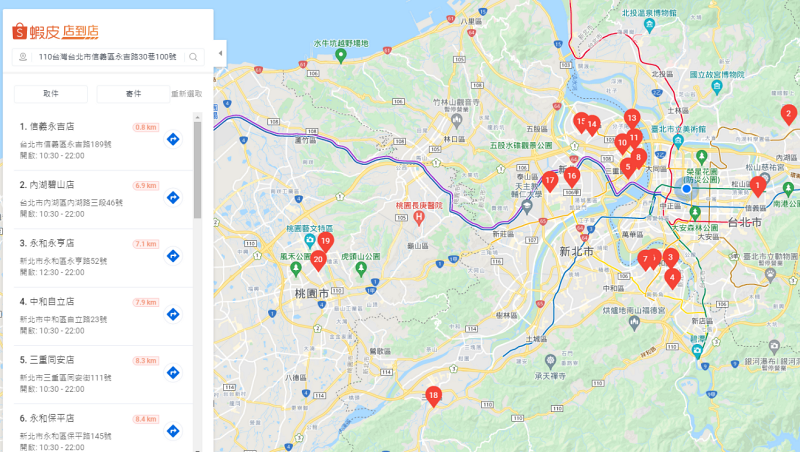Screen dimensions: 800x452
Task: Click the 8.3 km distance badge
Action: click(x=146, y=361)
